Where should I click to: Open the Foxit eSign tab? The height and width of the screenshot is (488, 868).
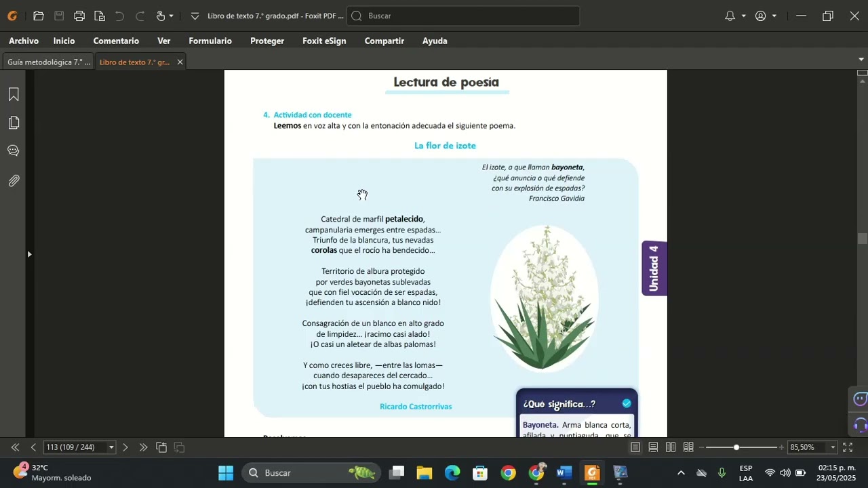[324, 41]
